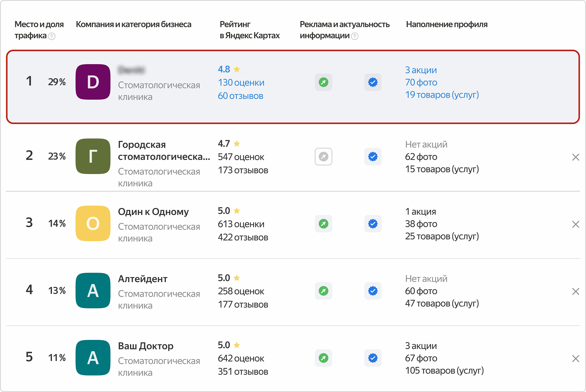The width and height of the screenshot is (586, 392).
Task: Click help icon next to 'Место и доля трафика'
Action: pos(52,36)
